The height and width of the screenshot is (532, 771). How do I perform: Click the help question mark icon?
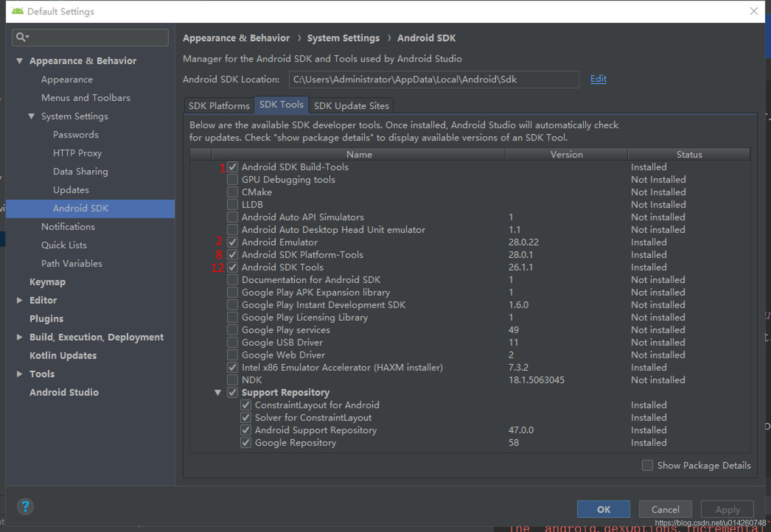coord(26,506)
